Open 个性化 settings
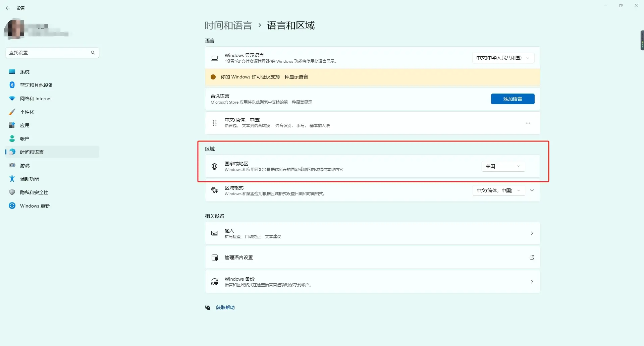The width and height of the screenshot is (644, 346). pyautogui.click(x=52, y=112)
